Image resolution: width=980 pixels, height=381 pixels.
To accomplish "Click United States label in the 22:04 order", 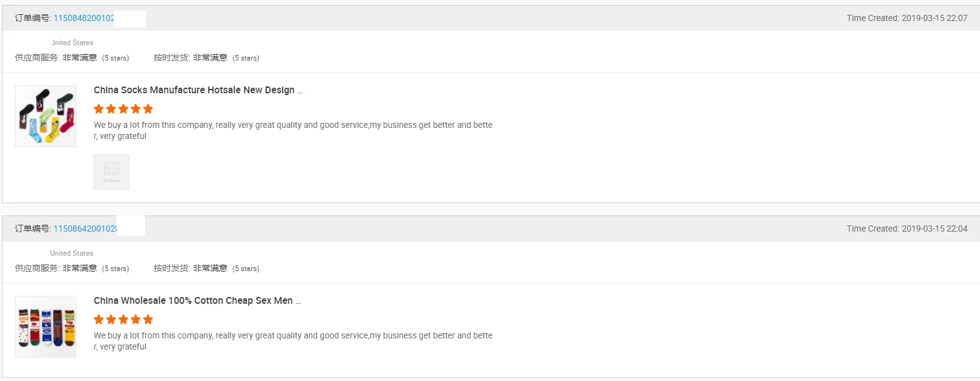I will coord(72,253).
